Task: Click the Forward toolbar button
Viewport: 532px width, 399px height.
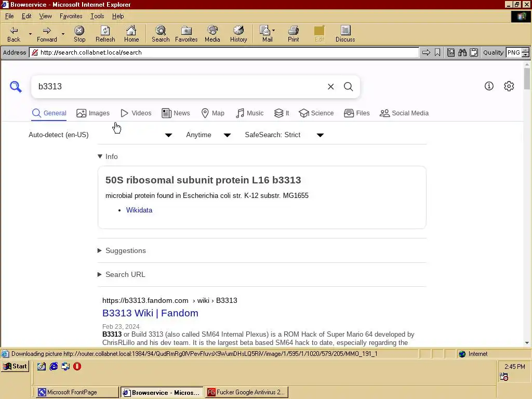Action: pos(47,34)
